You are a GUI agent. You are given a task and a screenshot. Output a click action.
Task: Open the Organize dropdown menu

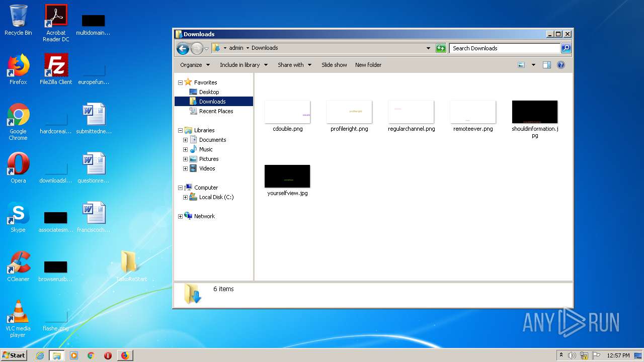[194, 65]
